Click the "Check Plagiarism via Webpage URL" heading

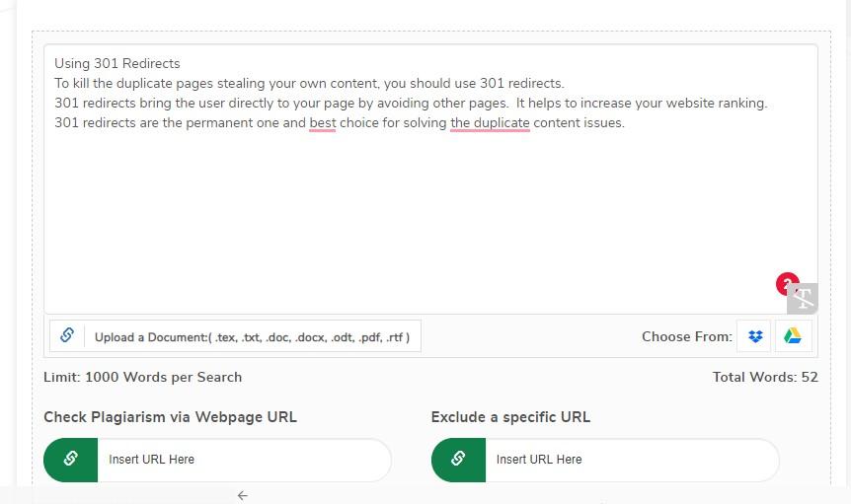point(170,417)
